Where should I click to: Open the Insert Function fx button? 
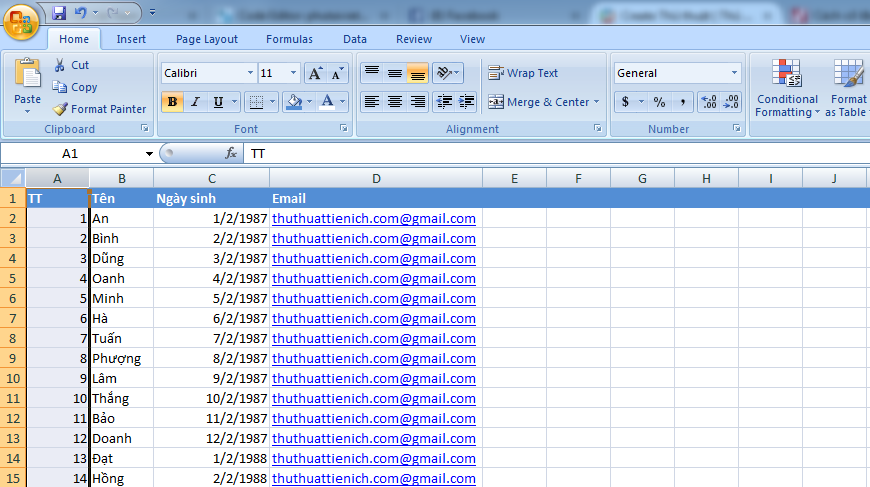[231, 153]
